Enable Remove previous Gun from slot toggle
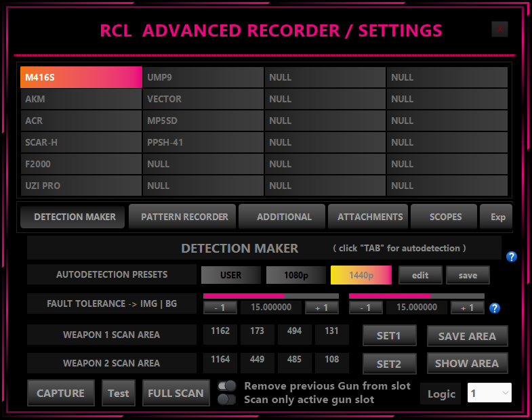 [x=227, y=385]
